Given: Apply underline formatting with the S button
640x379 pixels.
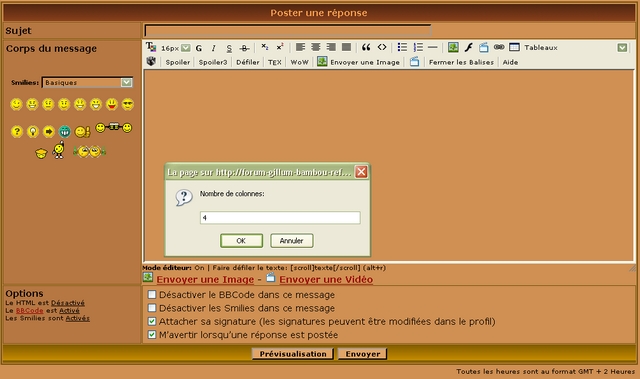Looking at the screenshot, I should pyautogui.click(x=229, y=48).
